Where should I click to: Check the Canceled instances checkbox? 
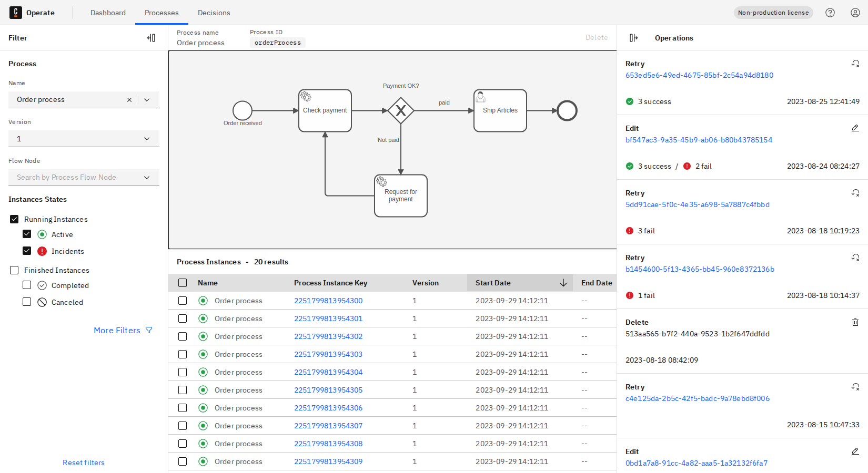coord(27,302)
